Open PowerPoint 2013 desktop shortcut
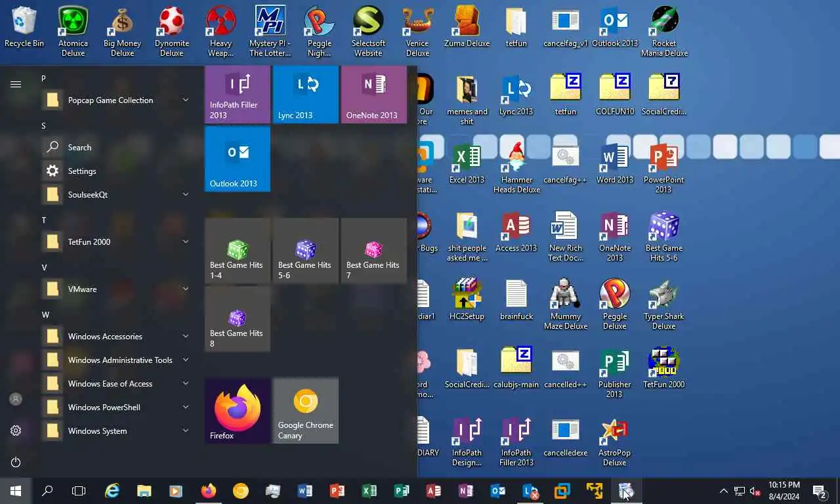The image size is (840, 504). click(x=663, y=168)
